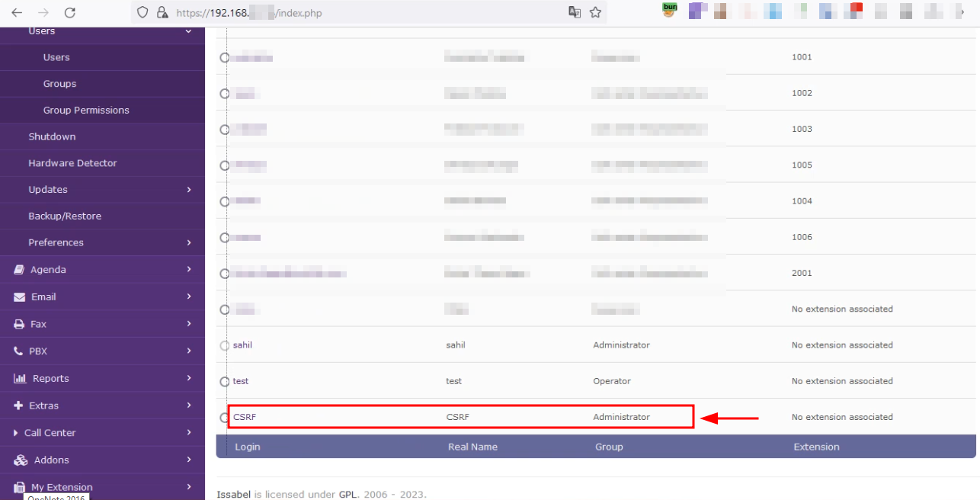The height and width of the screenshot is (500, 980).
Task: Click the Group column header
Action: coord(609,447)
